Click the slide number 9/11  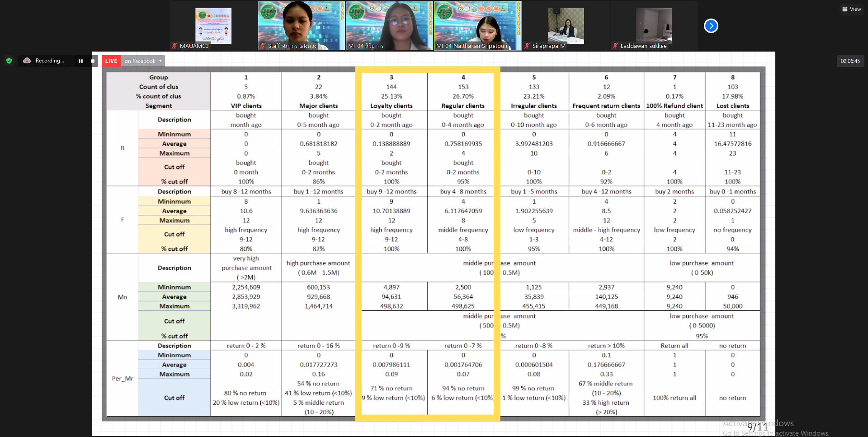coord(757,427)
